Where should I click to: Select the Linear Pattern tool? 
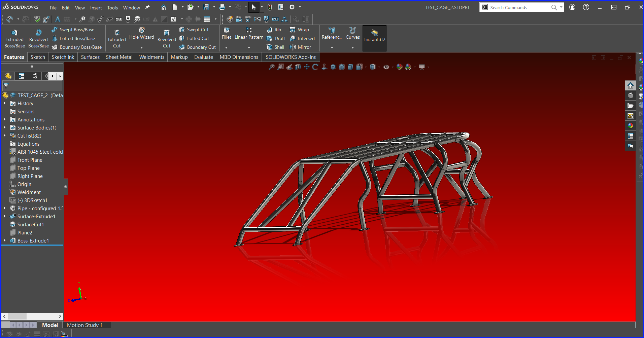click(x=249, y=34)
